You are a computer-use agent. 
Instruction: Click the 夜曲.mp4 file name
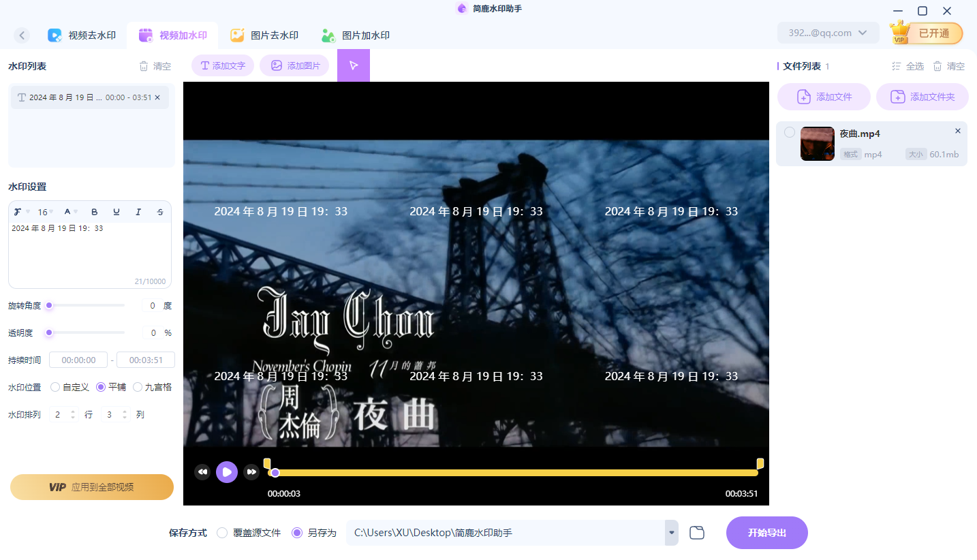[860, 134]
